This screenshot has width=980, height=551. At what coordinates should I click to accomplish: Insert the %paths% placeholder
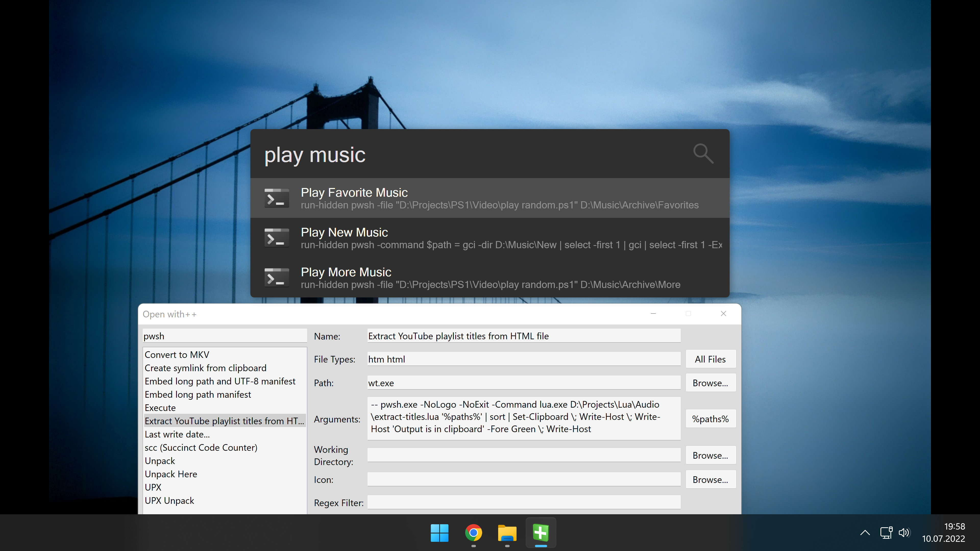pos(710,418)
